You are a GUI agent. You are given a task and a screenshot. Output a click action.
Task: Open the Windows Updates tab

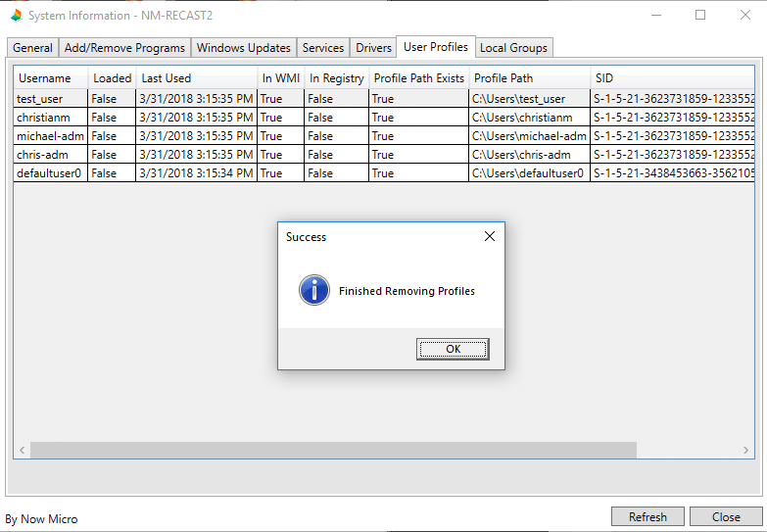[x=243, y=48]
